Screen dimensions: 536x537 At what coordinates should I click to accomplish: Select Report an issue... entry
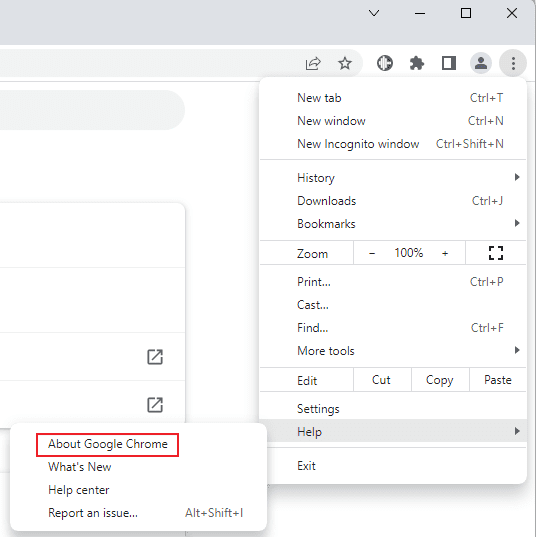(x=138, y=513)
